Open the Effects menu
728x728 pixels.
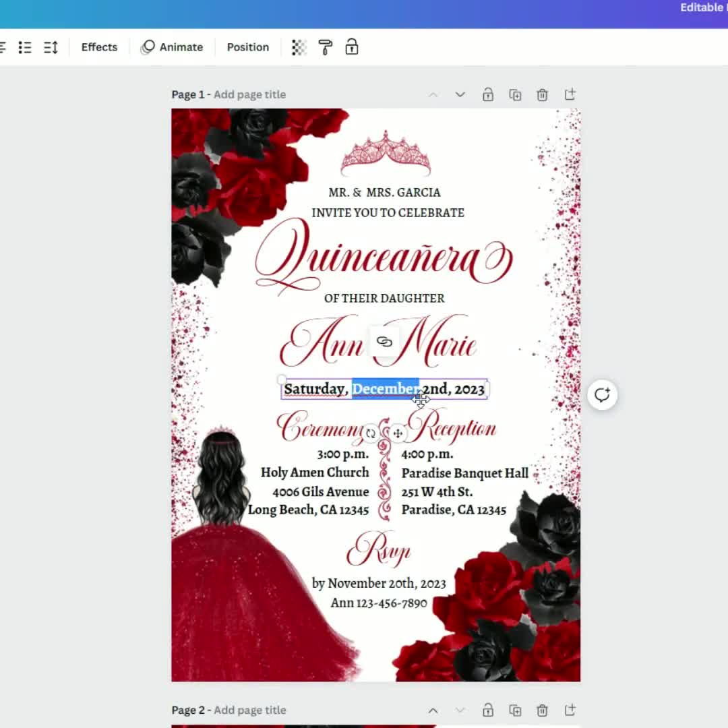click(99, 47)
